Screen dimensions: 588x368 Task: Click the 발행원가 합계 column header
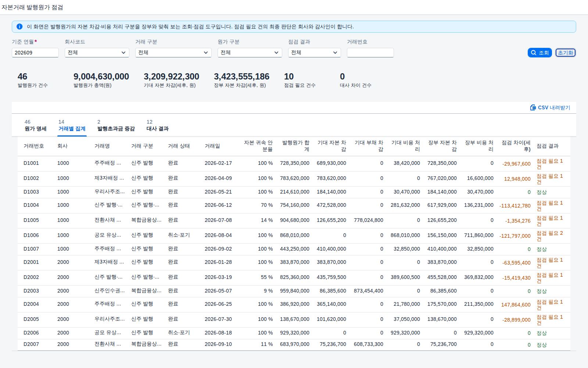pyautogui.click(x=295, y=146)
